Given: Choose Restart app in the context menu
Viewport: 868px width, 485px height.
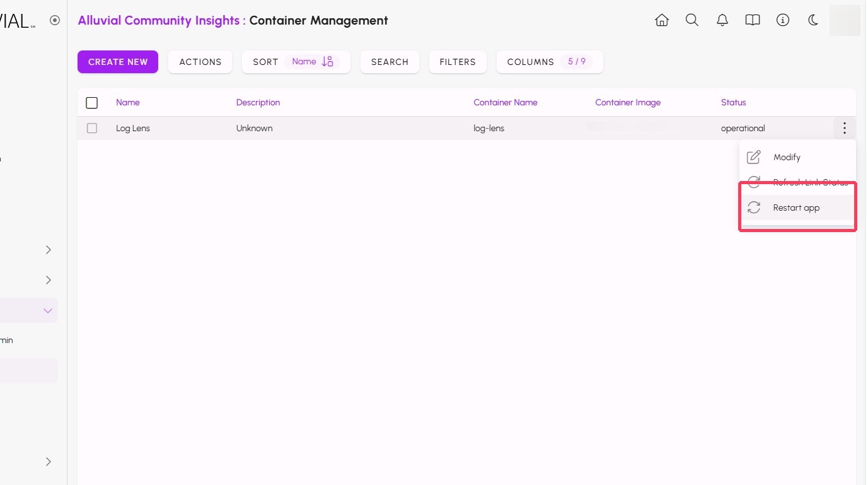Looking at the screenshot, I should [x=797, y=207].
